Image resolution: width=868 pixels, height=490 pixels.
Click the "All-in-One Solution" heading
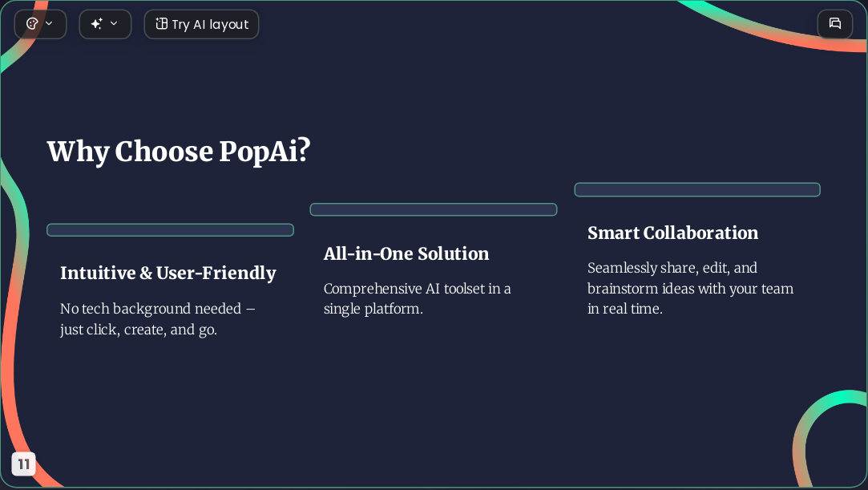406,253
